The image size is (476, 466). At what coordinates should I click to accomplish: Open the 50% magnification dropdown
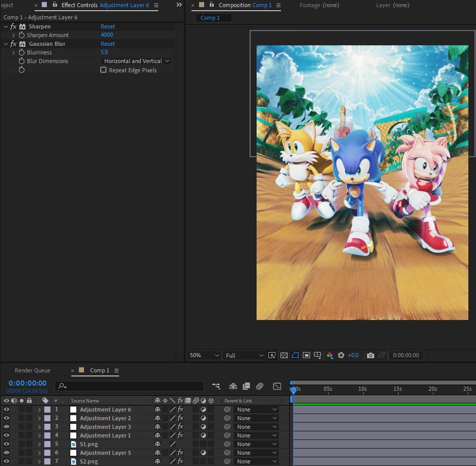pyautogui.click(x=204, y=355)
